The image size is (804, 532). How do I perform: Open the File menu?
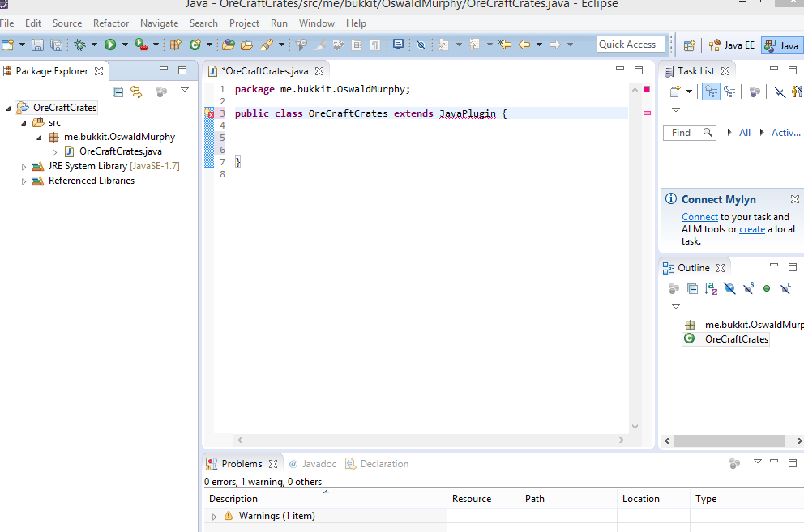6,23
